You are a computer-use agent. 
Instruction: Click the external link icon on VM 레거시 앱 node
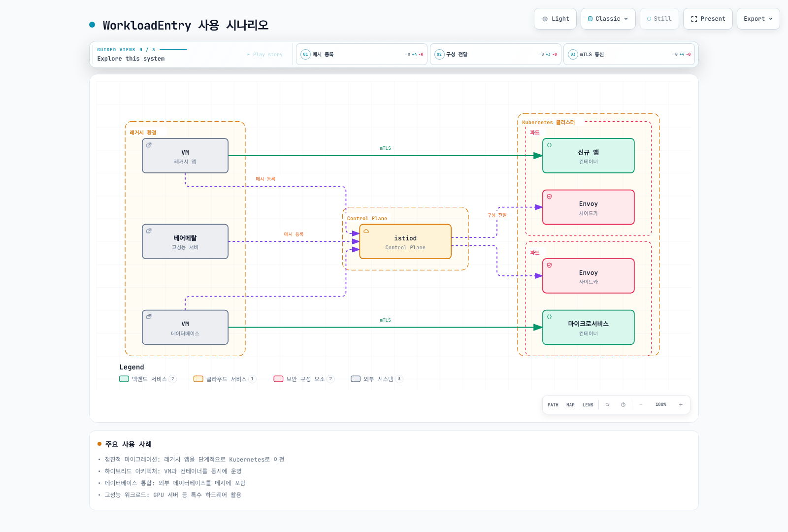point(149,145)
